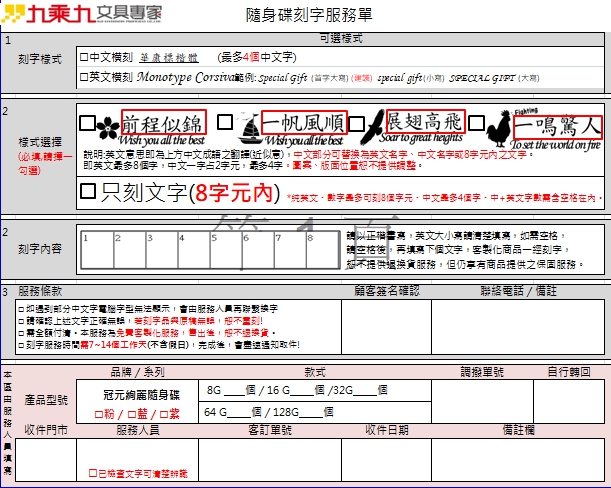Click the 展翅高飛 red-boxed text
The height and width of the screenshot is (488, 611).
point(426,121)
